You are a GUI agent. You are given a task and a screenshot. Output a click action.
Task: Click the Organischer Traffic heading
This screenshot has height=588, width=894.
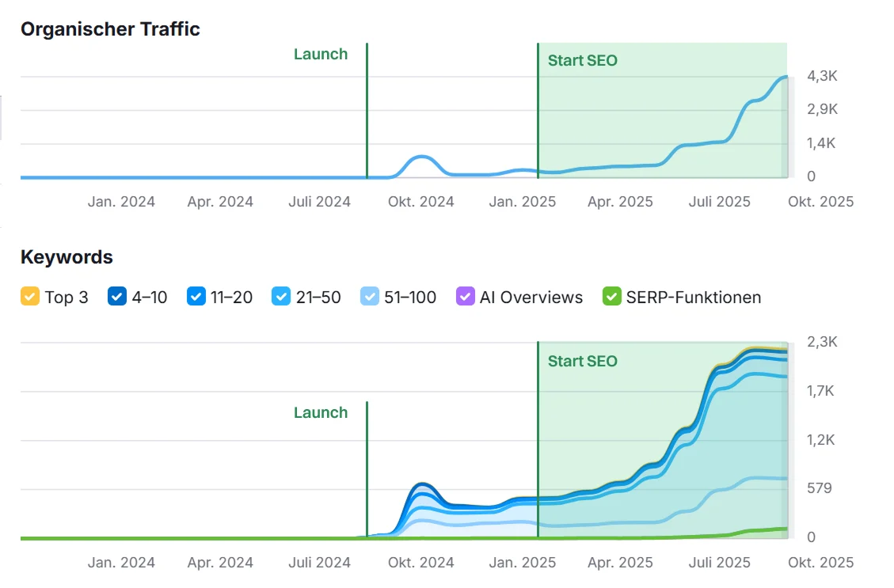coord(110,29)
